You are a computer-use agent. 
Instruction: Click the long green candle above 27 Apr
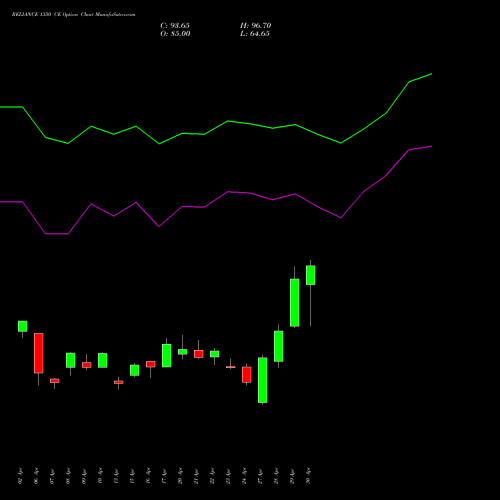[263, 380]
